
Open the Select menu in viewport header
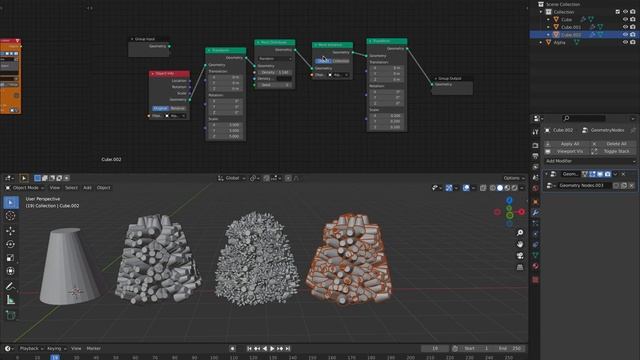71,188
